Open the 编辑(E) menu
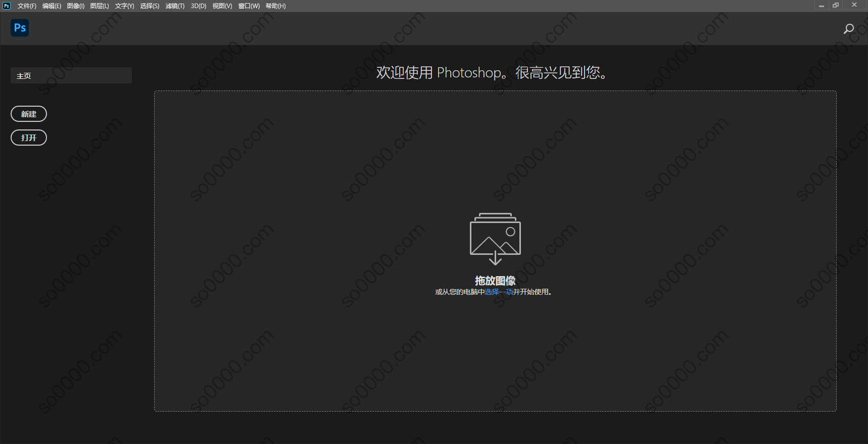This screenshot has width=868, height=444. click(52, 6)
